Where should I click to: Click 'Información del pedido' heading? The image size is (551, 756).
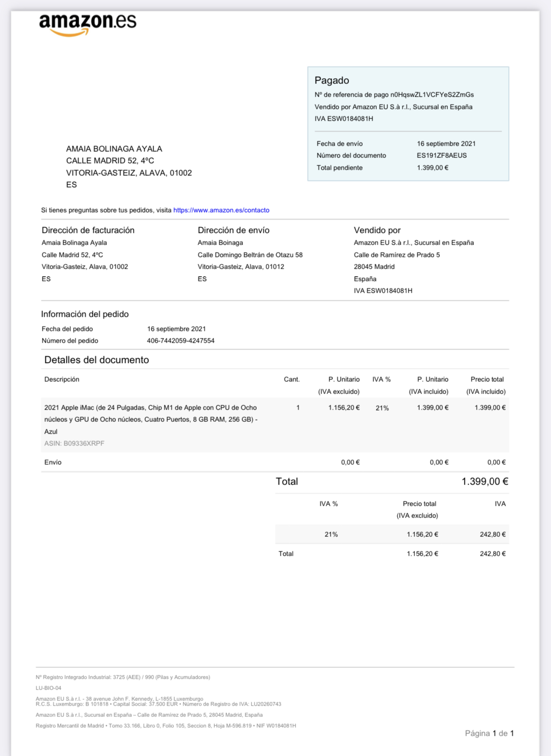pos(85,314)
